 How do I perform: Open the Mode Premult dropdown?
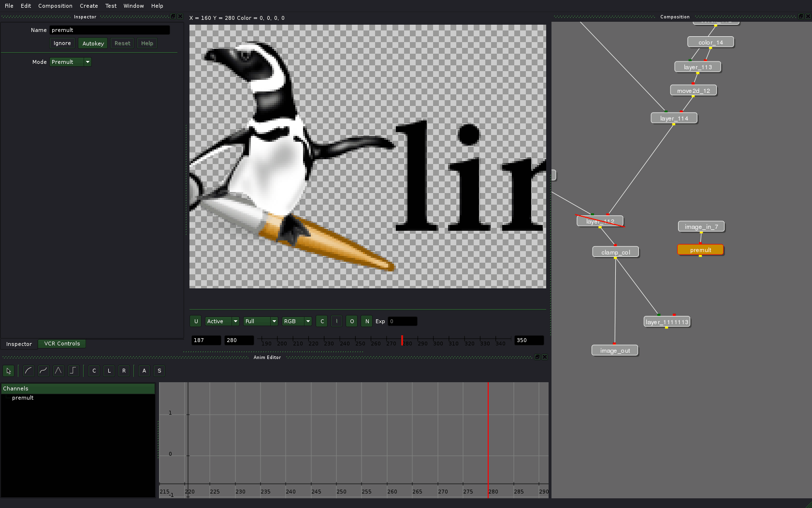coord(71,62)
